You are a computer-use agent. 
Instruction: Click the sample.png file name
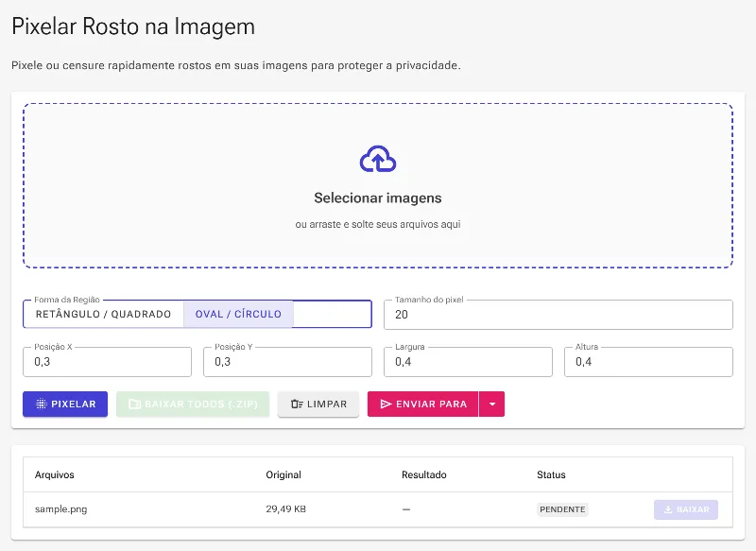[61, 509]
